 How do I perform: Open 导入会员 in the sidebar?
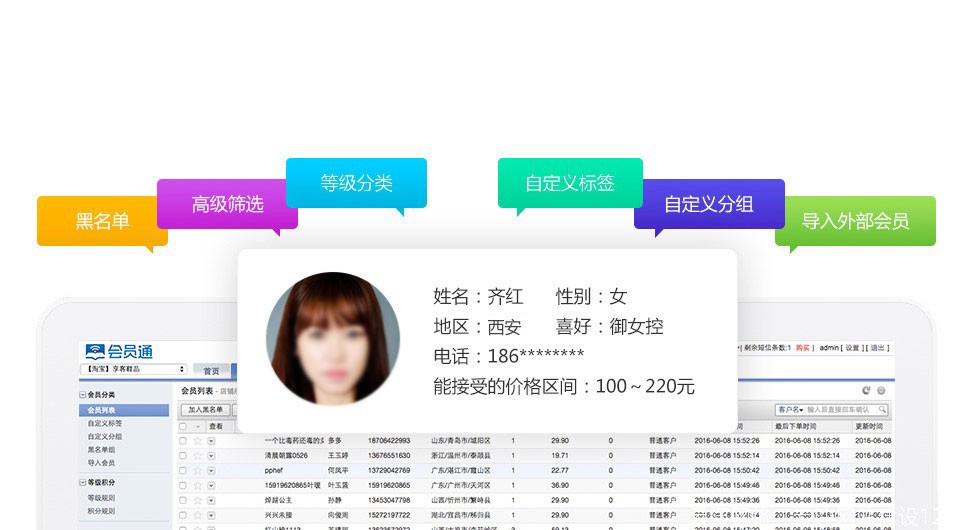[101, 463]
